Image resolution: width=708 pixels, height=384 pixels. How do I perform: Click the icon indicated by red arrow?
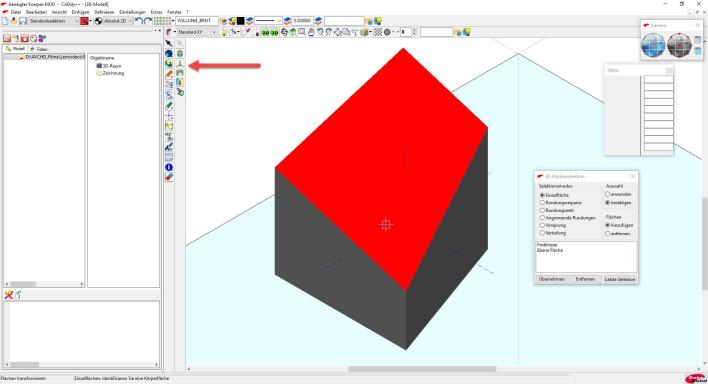click(x=180, y=64)
